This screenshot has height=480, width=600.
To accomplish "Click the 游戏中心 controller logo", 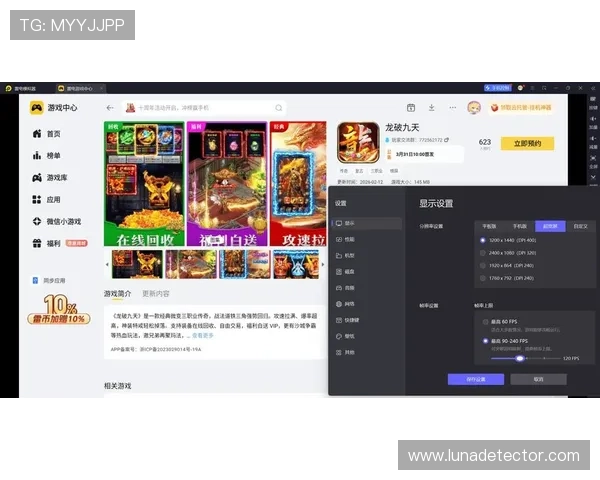I will click(37, 108).
